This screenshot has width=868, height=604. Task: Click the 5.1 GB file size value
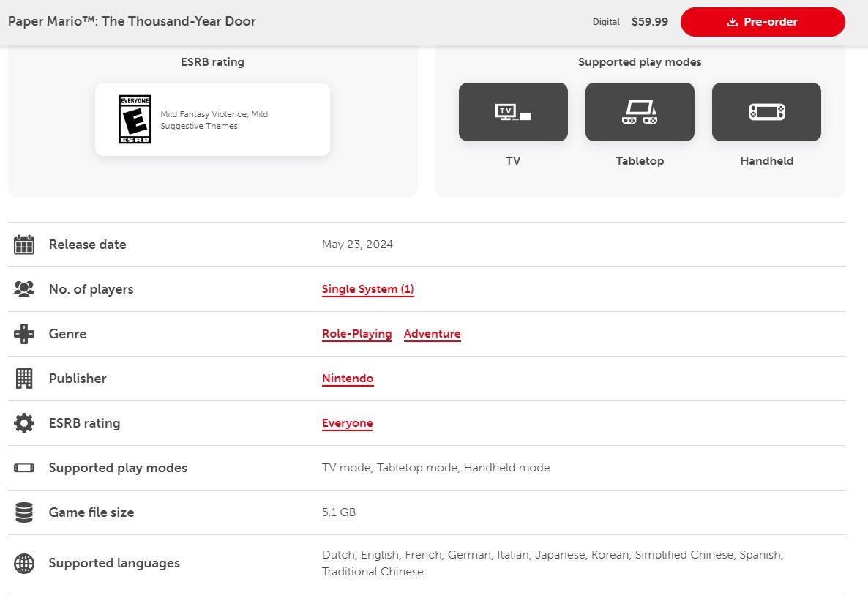(x=339, y=512)
